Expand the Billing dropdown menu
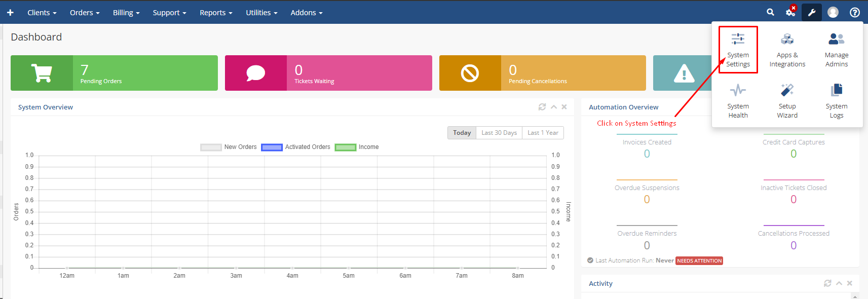The image size is (868, 299). 126,13
